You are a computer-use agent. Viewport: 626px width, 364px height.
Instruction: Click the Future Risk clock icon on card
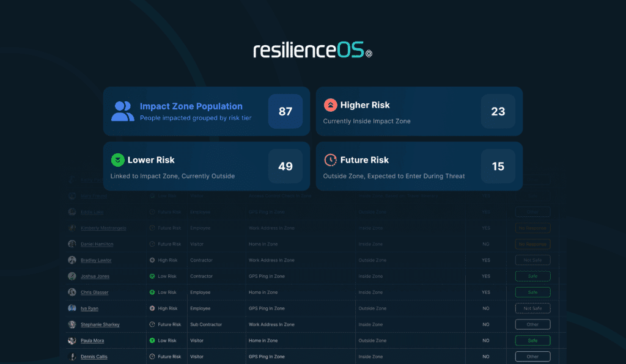(x=330, y=160)
